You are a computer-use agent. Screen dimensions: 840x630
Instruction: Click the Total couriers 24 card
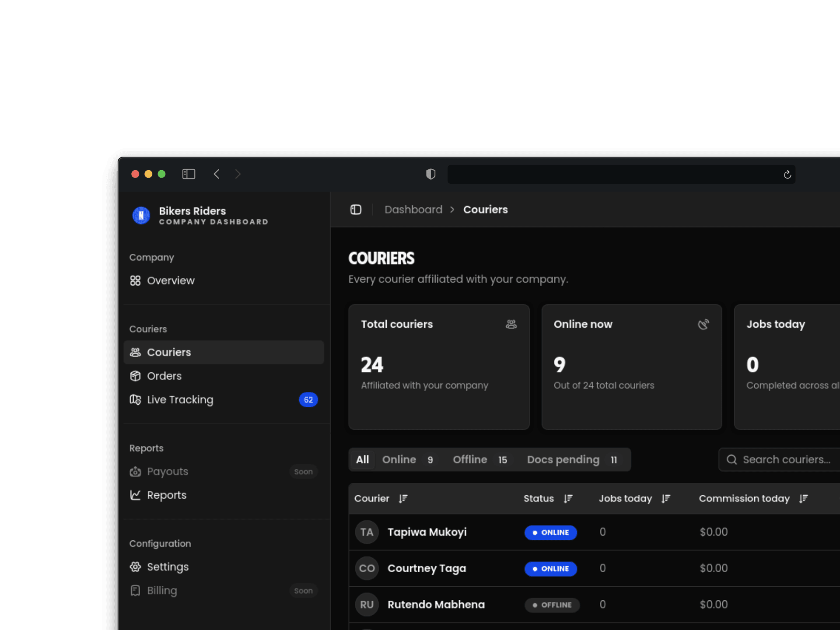click(x=439, y=367)
